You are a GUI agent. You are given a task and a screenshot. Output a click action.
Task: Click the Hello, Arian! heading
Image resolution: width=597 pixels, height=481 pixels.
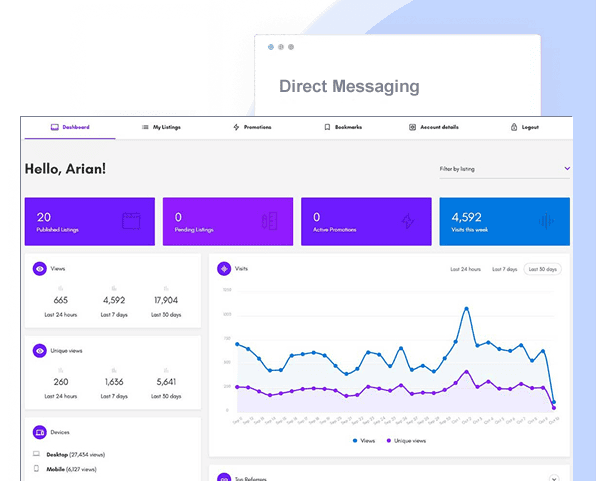[x=65, y=169]
